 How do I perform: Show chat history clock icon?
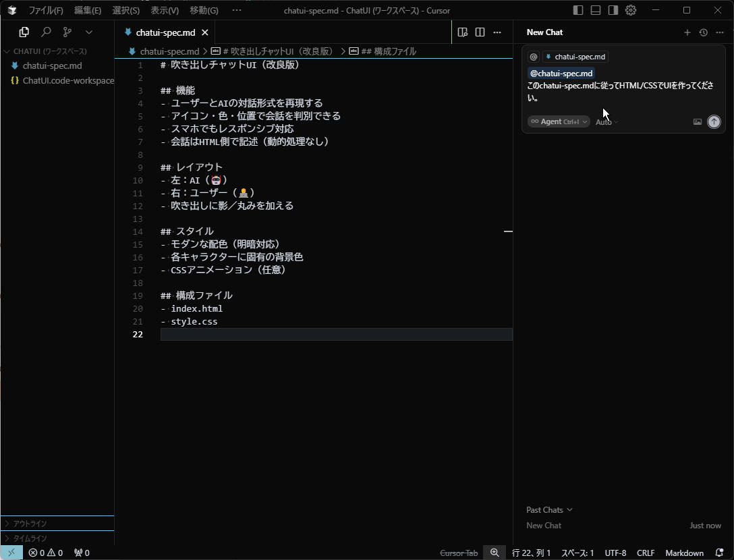tap(703, 32)
